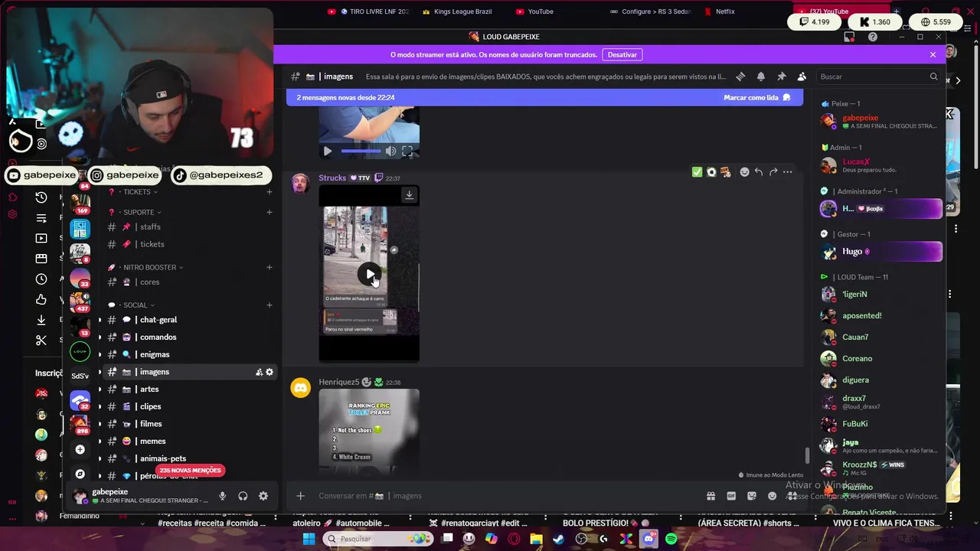
Task: Fullscreen the top video
Action: (407, 152)
